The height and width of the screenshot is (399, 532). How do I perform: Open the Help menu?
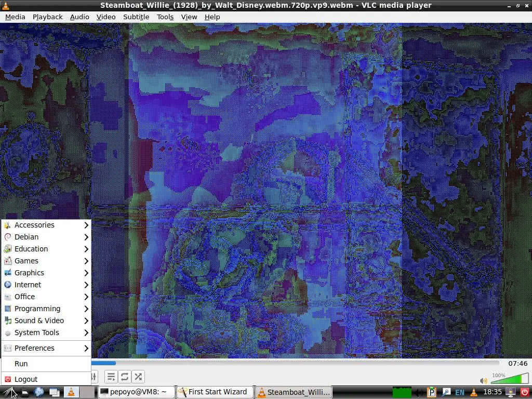(212, 17)
